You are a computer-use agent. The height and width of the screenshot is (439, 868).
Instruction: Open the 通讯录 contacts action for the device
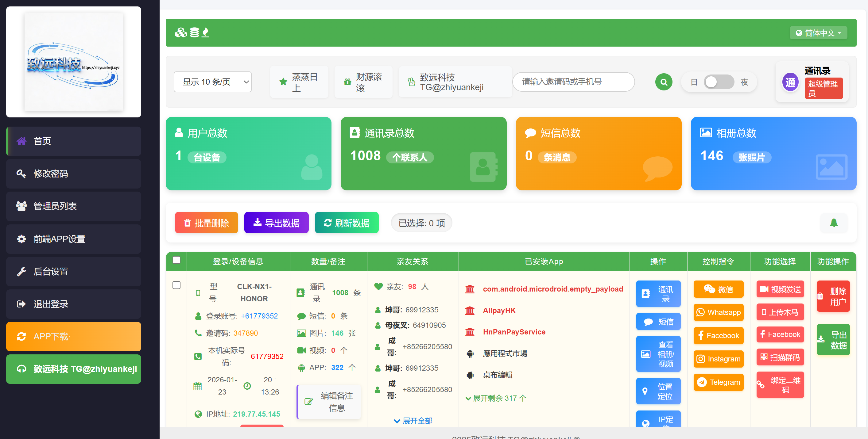pyautogui.click(x=658, y=294)
